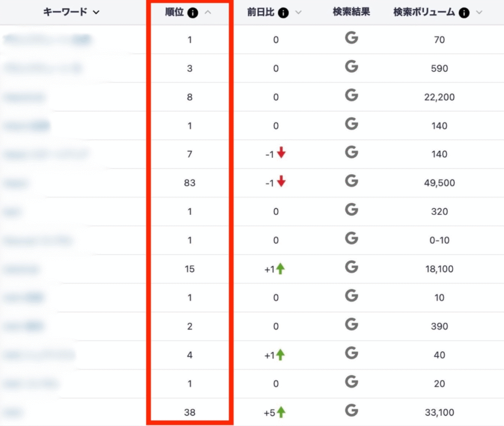
Task: Click the 検索結果 column header
Action: (351, 13)
